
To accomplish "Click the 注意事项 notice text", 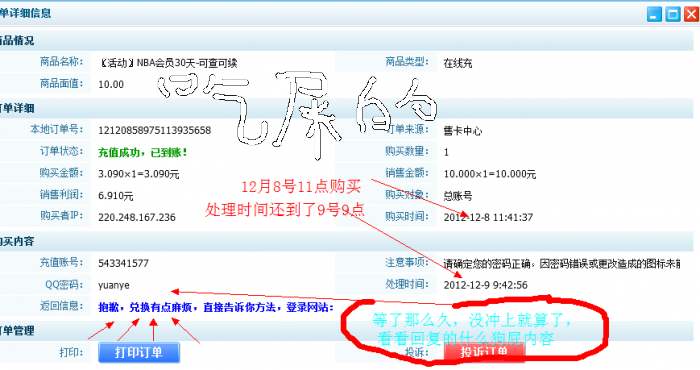I will click(x=562, y=264).
